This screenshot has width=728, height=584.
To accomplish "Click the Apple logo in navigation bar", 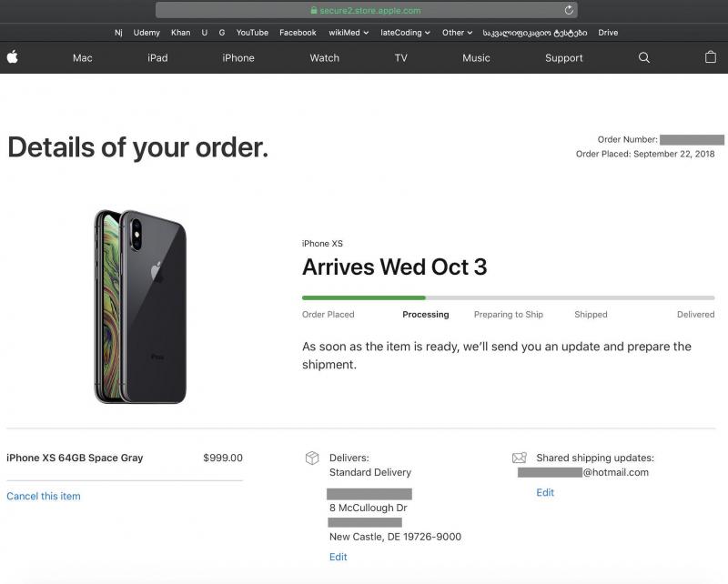I will 12,57.
